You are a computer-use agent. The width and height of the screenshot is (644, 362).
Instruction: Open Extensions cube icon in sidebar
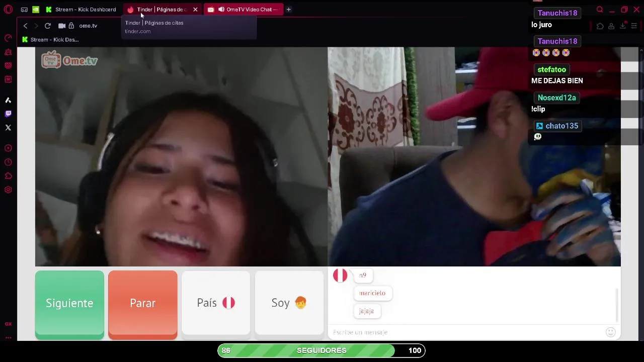tap(8, 176)
